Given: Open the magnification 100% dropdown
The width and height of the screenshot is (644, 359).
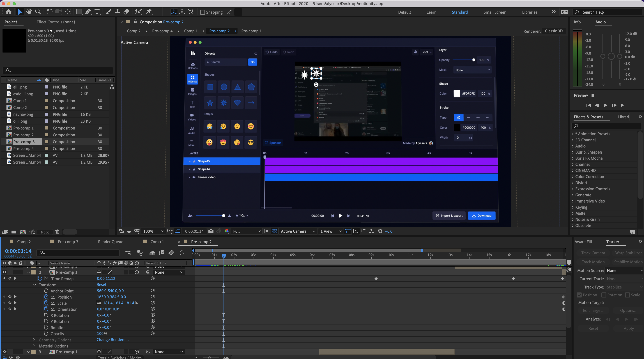Looking at the screenshot, I should [x=153, y=231].
